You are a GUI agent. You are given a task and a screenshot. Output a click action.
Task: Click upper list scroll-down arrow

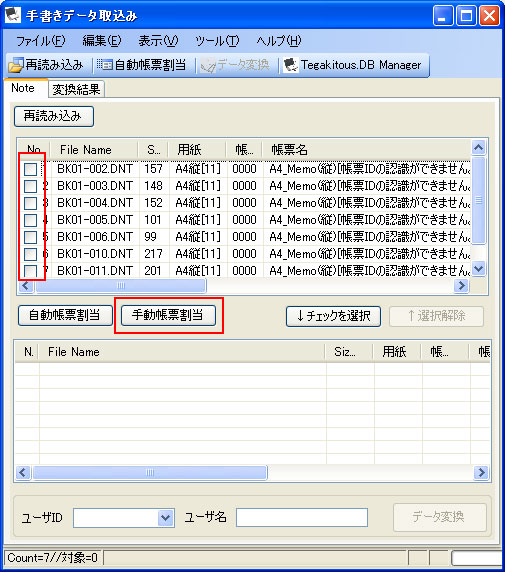(x=478, y=269)
